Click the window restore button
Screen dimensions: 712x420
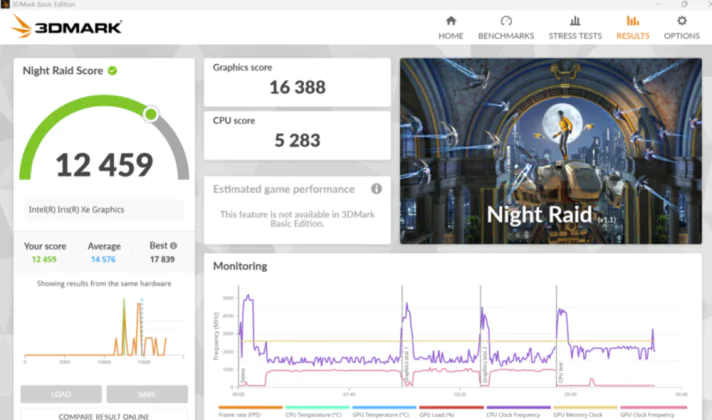coord(684,4)
